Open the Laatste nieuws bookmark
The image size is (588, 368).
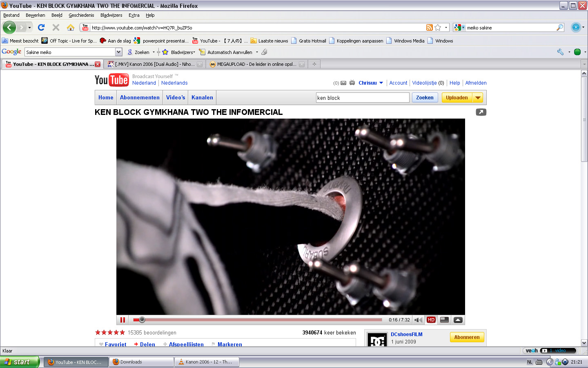click(269, 41)
